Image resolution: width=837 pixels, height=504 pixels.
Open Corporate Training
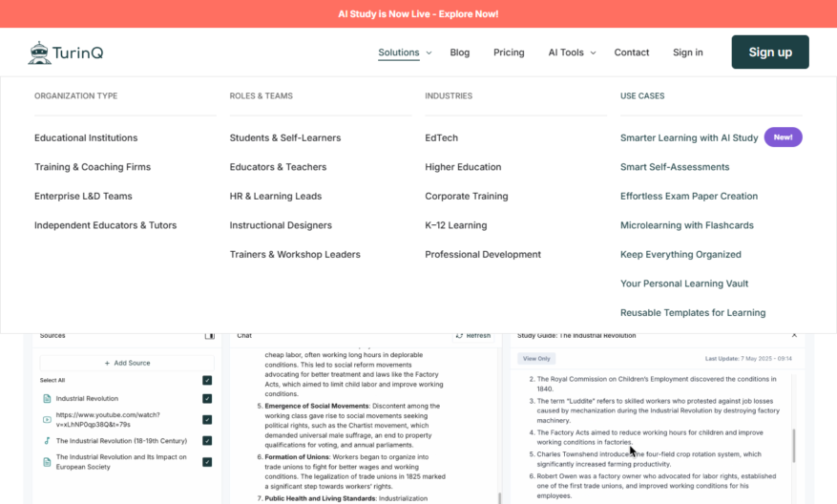467,196
